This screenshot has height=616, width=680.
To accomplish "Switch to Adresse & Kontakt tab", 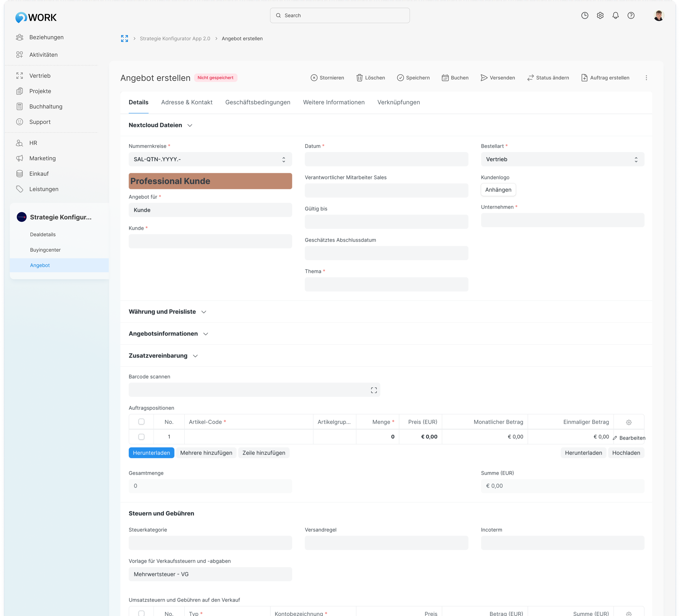I will (x=187, y=102).
